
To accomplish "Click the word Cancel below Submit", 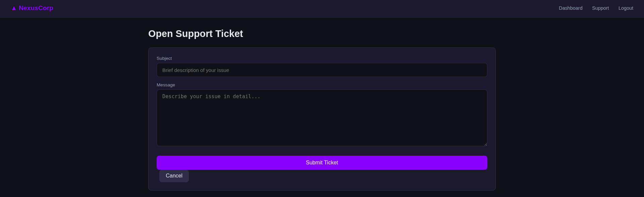I will pos(174,176).
